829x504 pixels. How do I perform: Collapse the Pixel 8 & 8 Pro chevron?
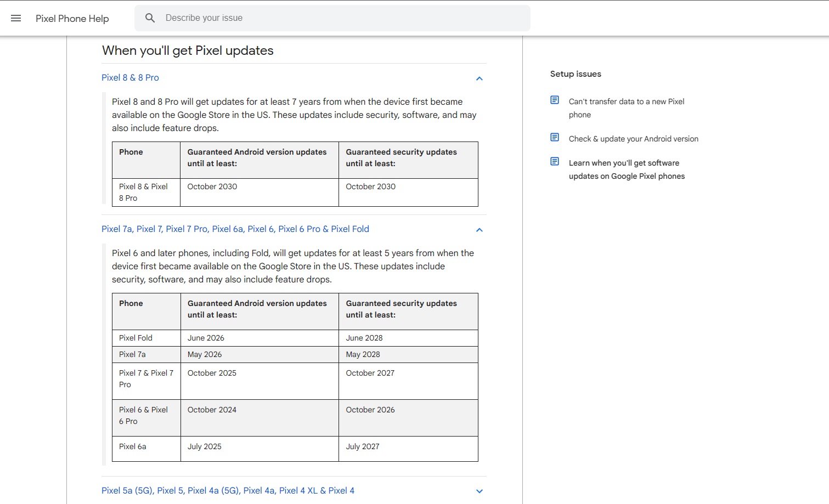[x=479, y=79]
